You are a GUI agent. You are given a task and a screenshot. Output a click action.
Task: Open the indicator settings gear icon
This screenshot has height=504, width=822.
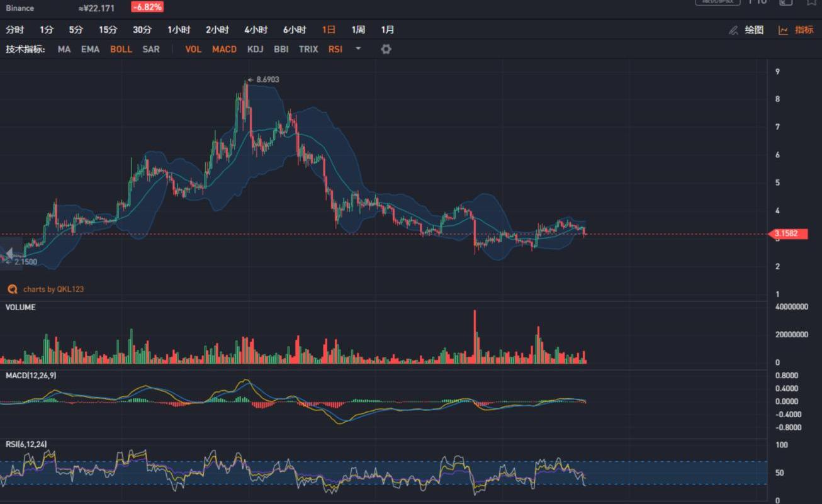pos(386,49)
